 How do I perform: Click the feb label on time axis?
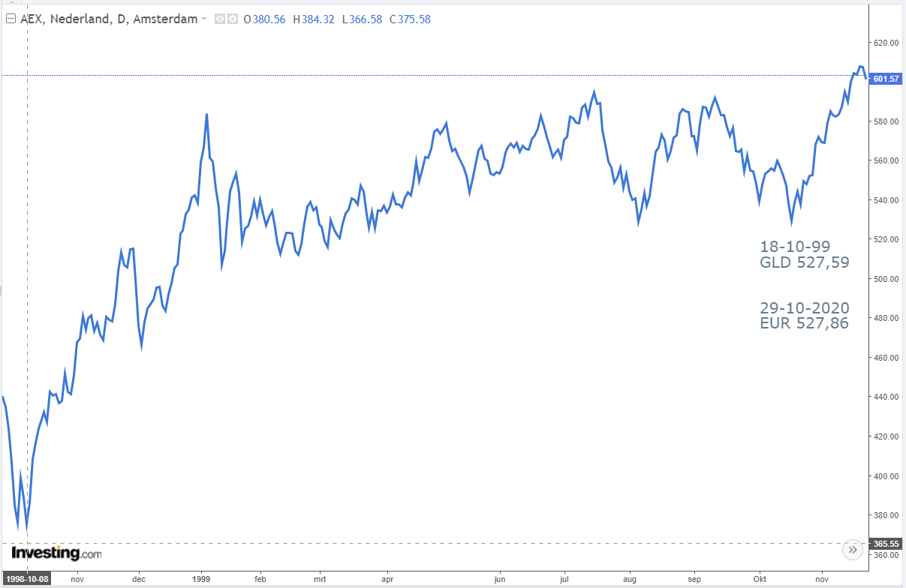pos(260,579)
